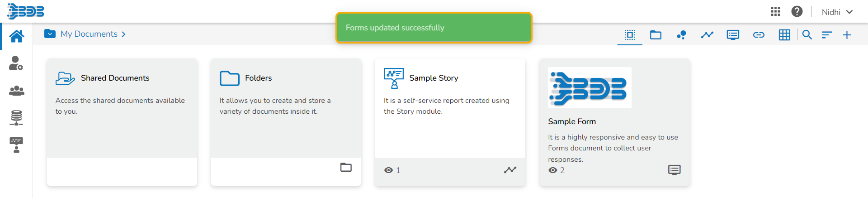Click the Home icon in left sidebar
This screenshot has height=198, width=868.
point(17,36)
